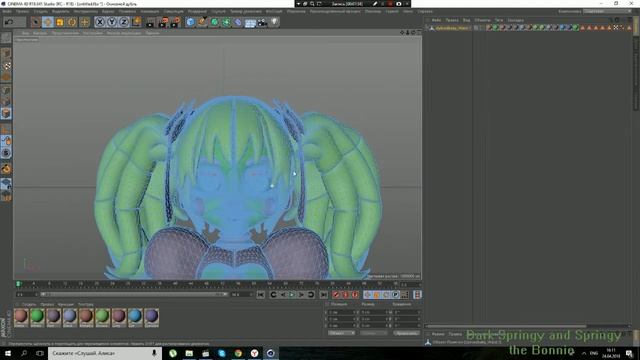640x360 pixels.
Task: Open the main File menu
Action: (x=7, y=11)
